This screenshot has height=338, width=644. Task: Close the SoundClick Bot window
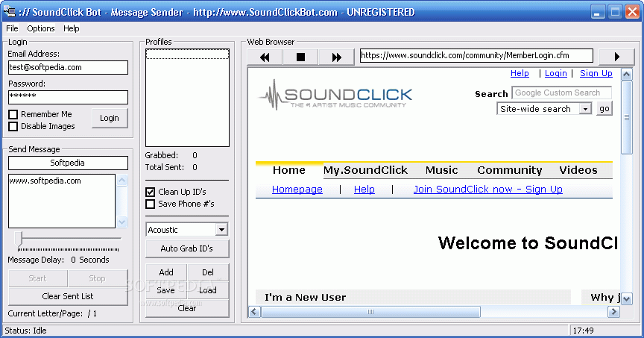coord(633,12)
